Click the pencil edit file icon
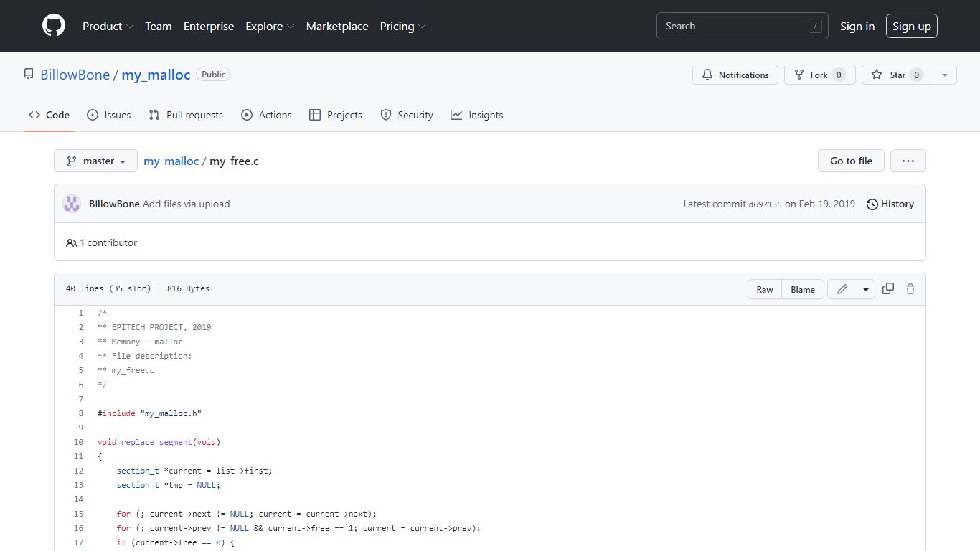The width and height of the screenshot is (980, 551). [x=842, y=289]
